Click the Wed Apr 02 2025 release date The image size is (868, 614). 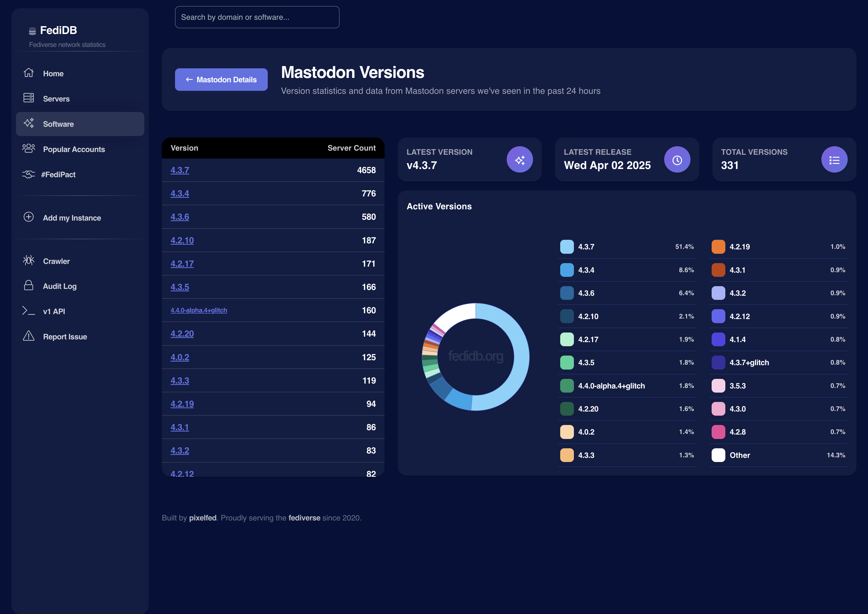(607, 165)
